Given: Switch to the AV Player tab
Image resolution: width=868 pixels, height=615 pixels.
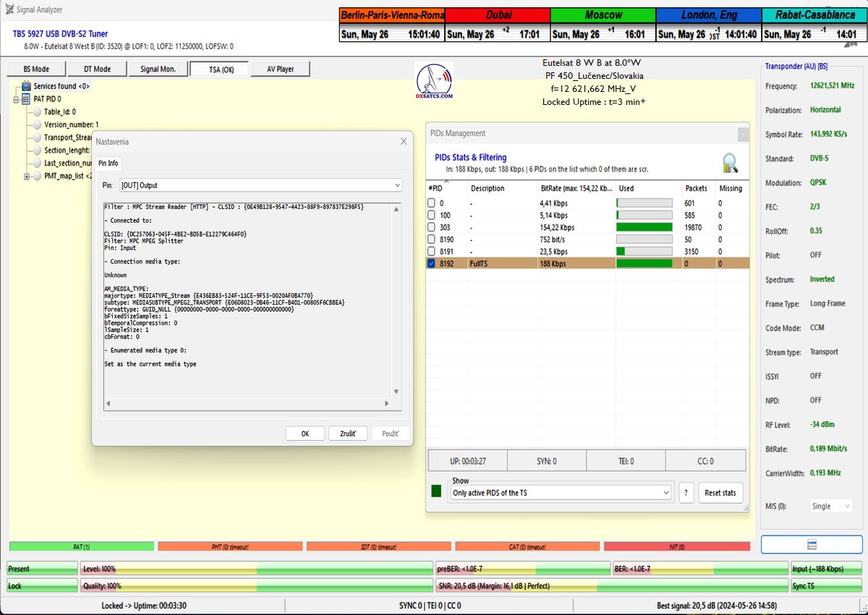Looking at the screenshot, I should tap(280, 69).
